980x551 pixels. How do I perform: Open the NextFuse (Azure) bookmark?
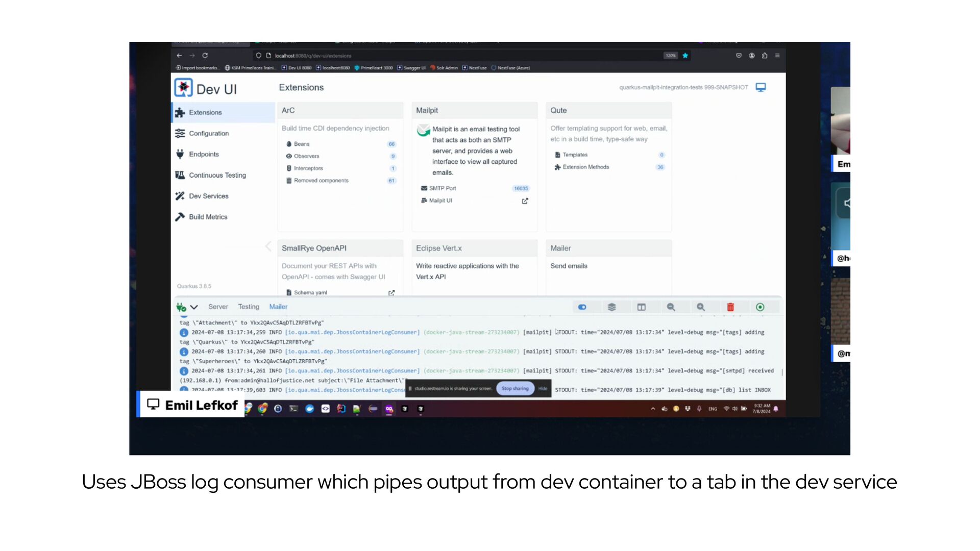[510, 68]
